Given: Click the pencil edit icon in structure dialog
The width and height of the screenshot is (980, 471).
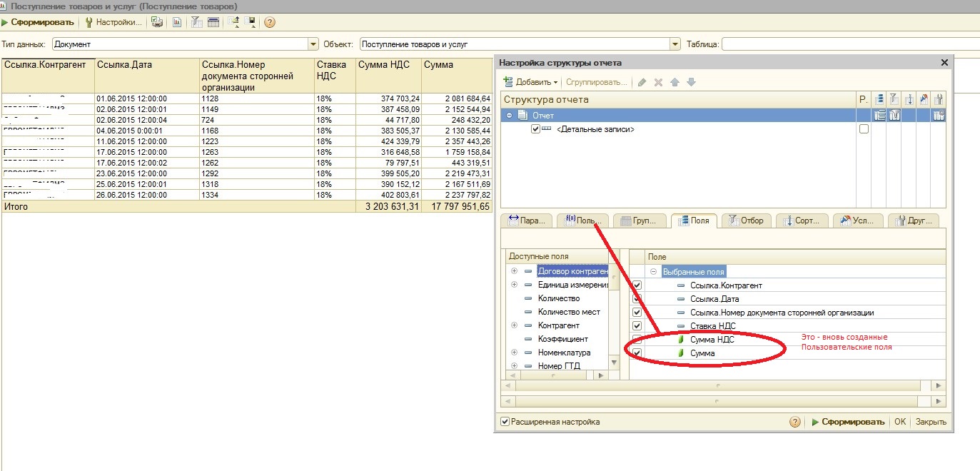Looking at the screenshot, I should pyautogui.click(x=642, y=82).
